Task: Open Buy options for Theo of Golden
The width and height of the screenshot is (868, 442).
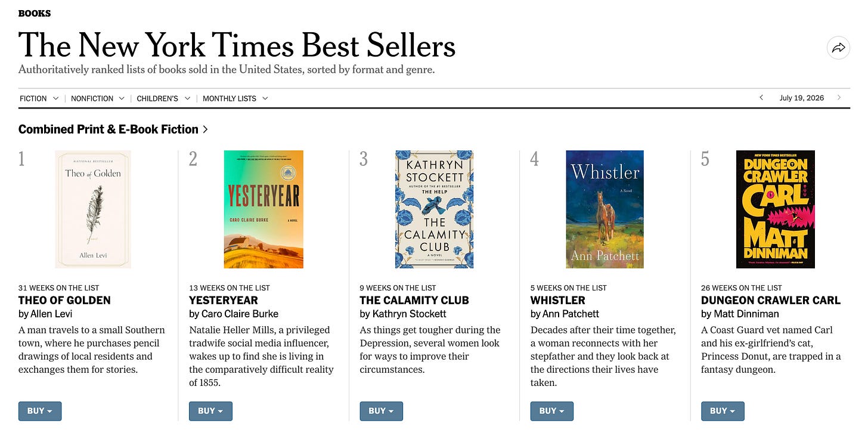Action: tap(40, 411)
